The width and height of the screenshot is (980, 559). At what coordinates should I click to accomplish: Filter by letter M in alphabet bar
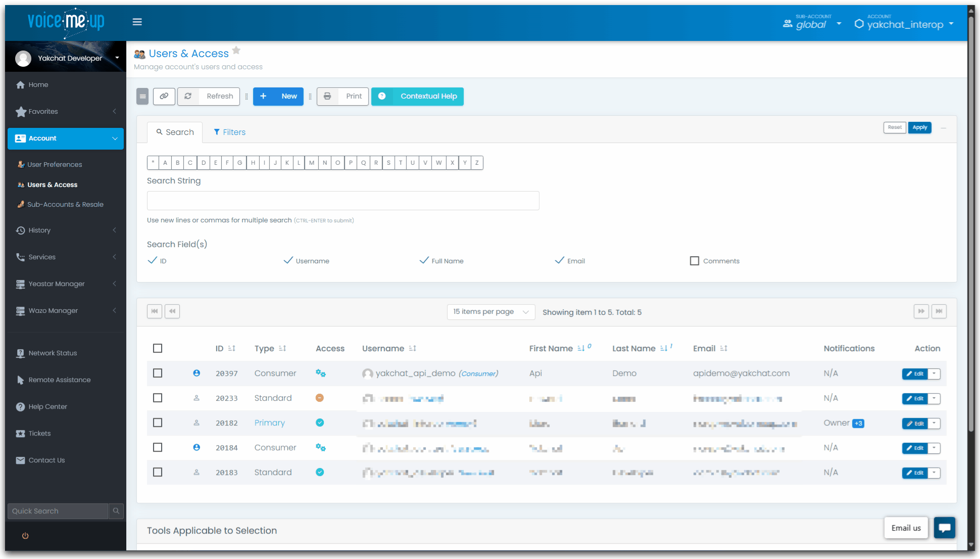[312, 163]
